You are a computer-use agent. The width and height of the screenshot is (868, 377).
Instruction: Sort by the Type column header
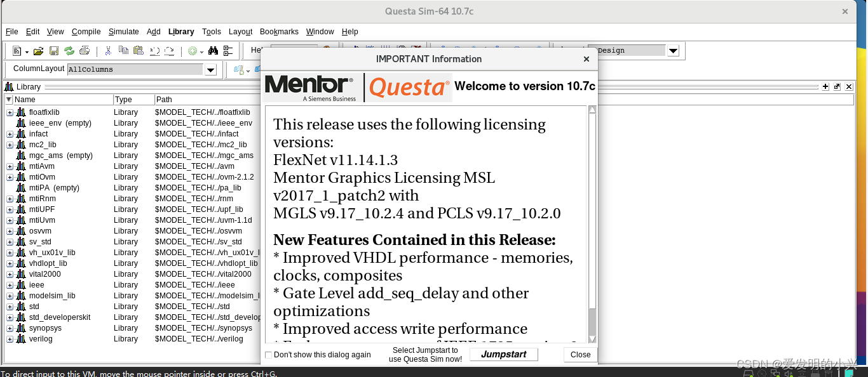134,100
